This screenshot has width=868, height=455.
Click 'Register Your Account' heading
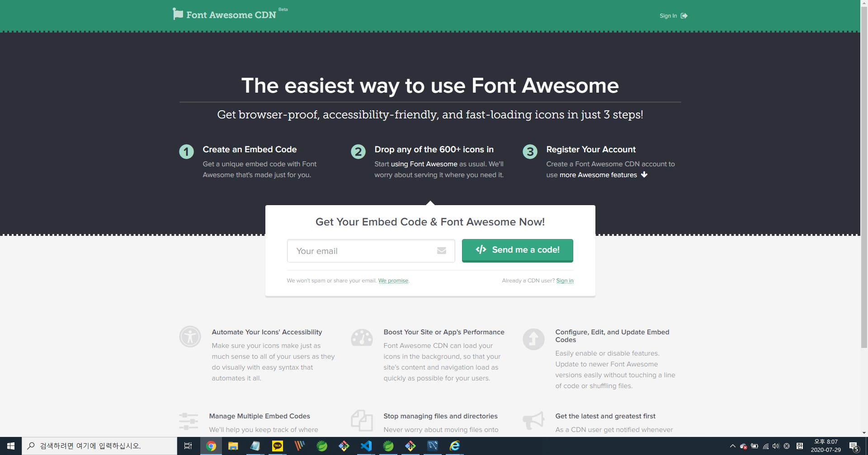pos(591,150)
